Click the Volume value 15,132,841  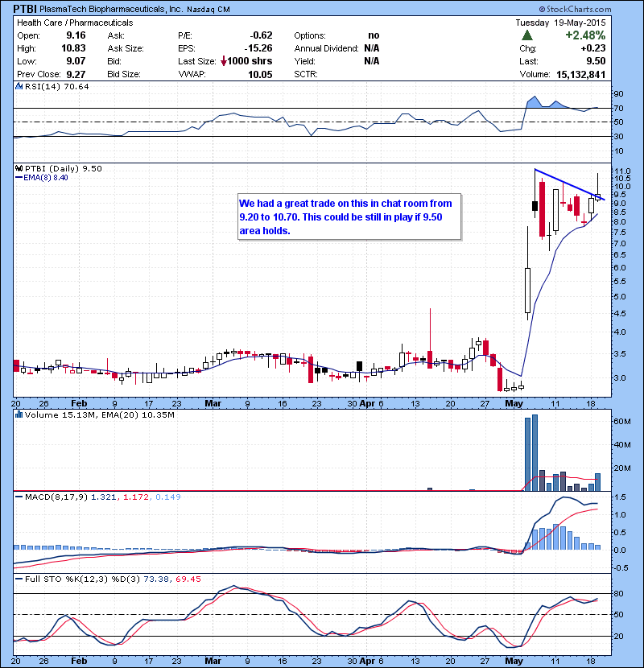click(580, 75)
